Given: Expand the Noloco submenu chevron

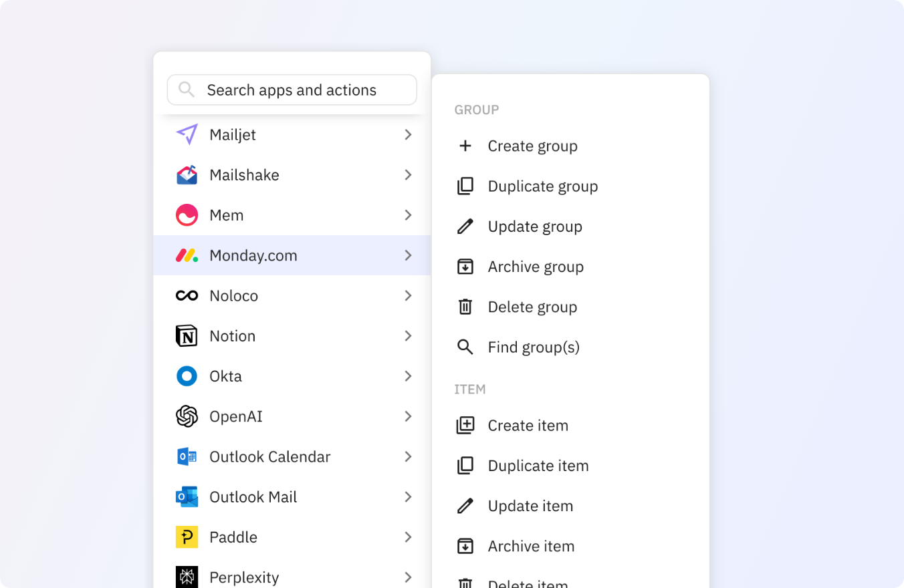Looking at the screenshot, I should coord(408,295).
